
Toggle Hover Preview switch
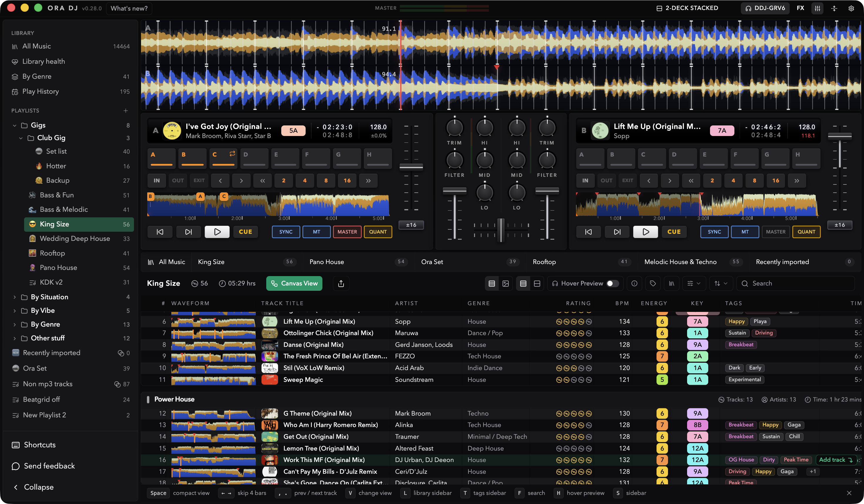pyautogui.click(x=613, y=284)
